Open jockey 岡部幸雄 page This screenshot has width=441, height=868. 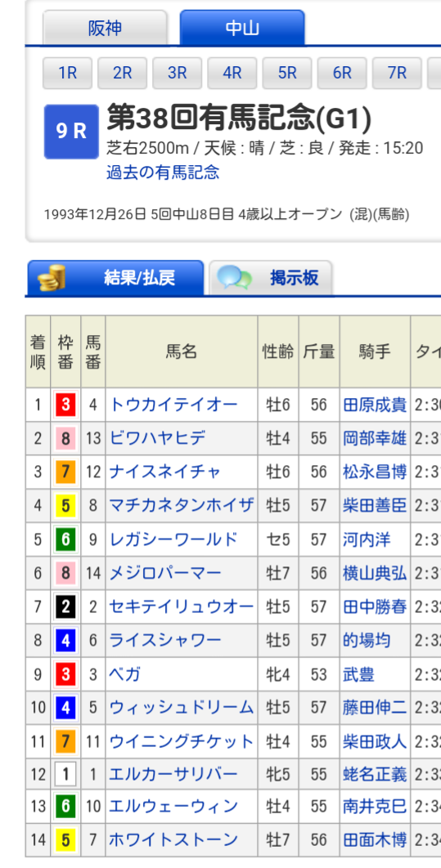[x=375, y=438]
